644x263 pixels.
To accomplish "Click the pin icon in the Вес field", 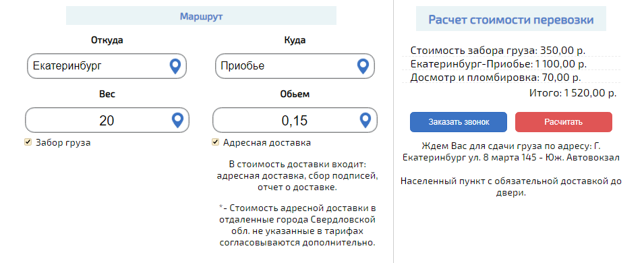I will (177, 121).
